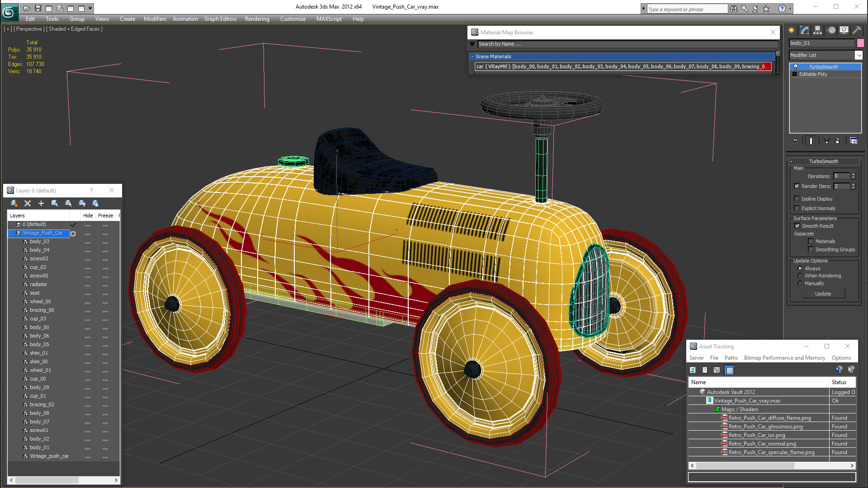Image resolution: width=868 pixels, height=488 pixels.
Task: Click the TurboSmooth Update button
Action: coord(823,294)
